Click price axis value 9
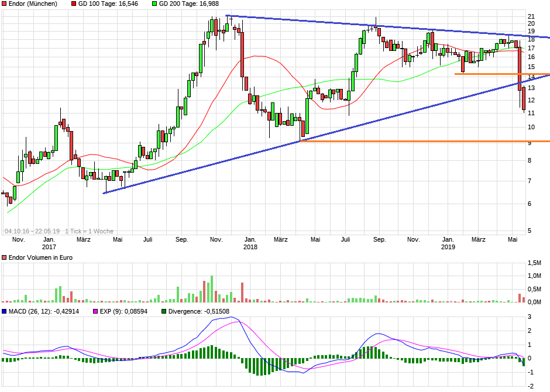Image resolution: width=550 pixels, height=392 pixels. (530, 143)
